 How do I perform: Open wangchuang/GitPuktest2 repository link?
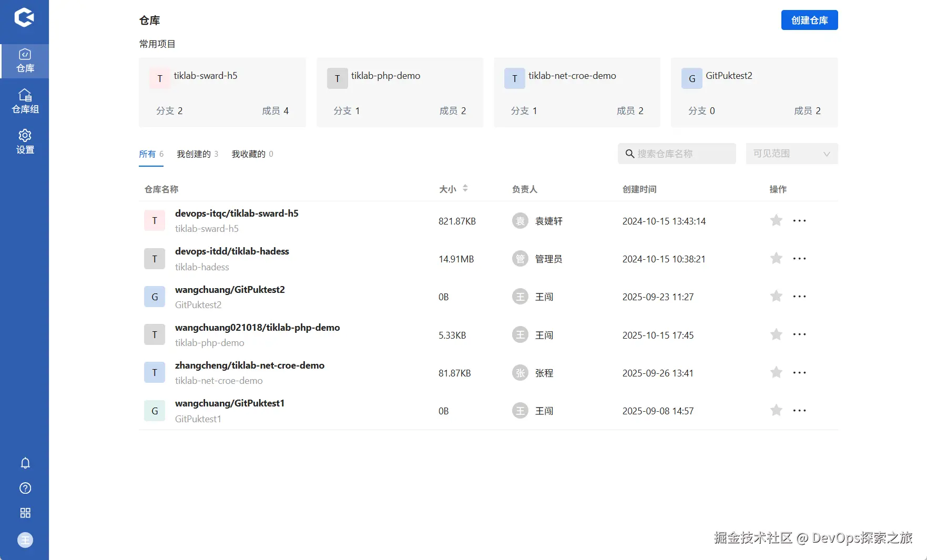tap(230, 290)
